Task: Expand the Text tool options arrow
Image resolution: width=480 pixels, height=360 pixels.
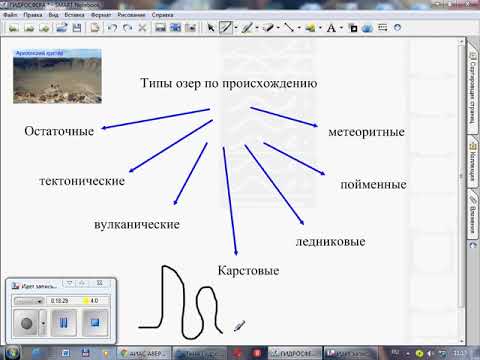Action: pyautogui.click(x=341, y=28)
